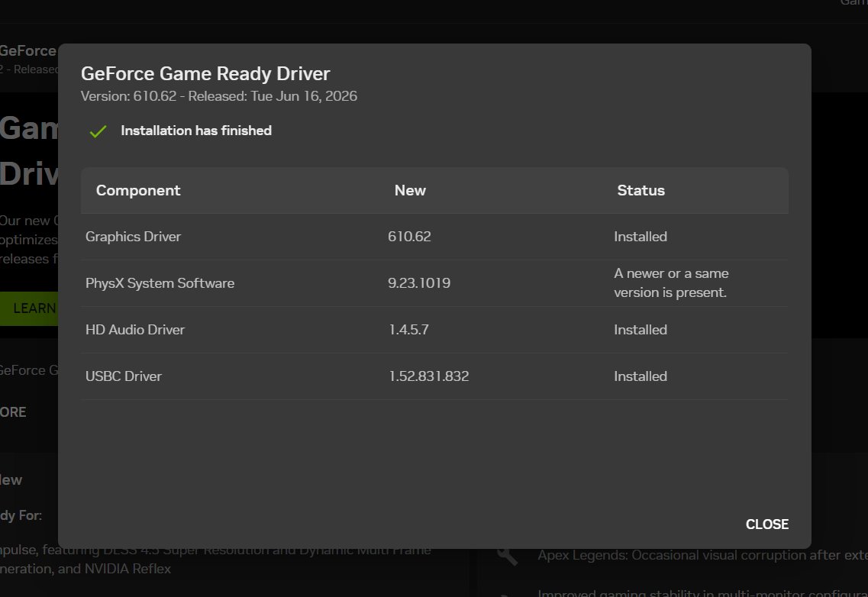The height and width of the screenshot is (597, 868).
Task: Click Installed status for Graphics Driver
Action: 641,237
